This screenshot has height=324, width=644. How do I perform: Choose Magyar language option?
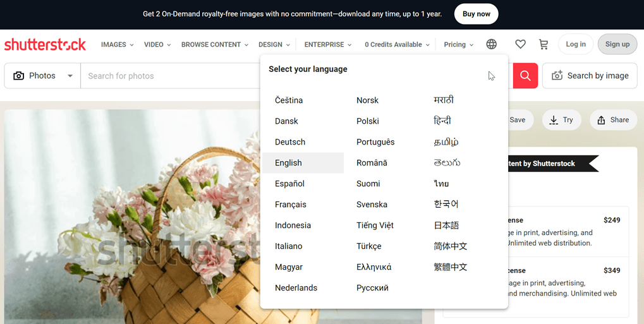[x=289, y=267]
